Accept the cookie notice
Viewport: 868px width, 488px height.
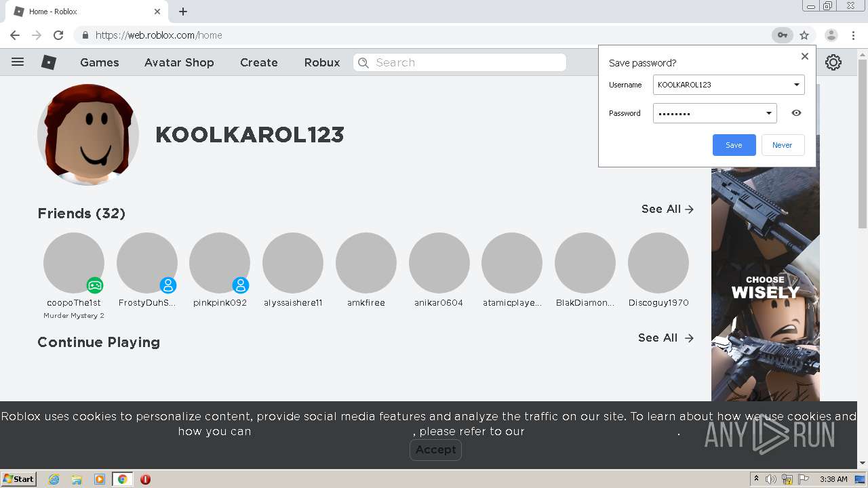[435, 449]
